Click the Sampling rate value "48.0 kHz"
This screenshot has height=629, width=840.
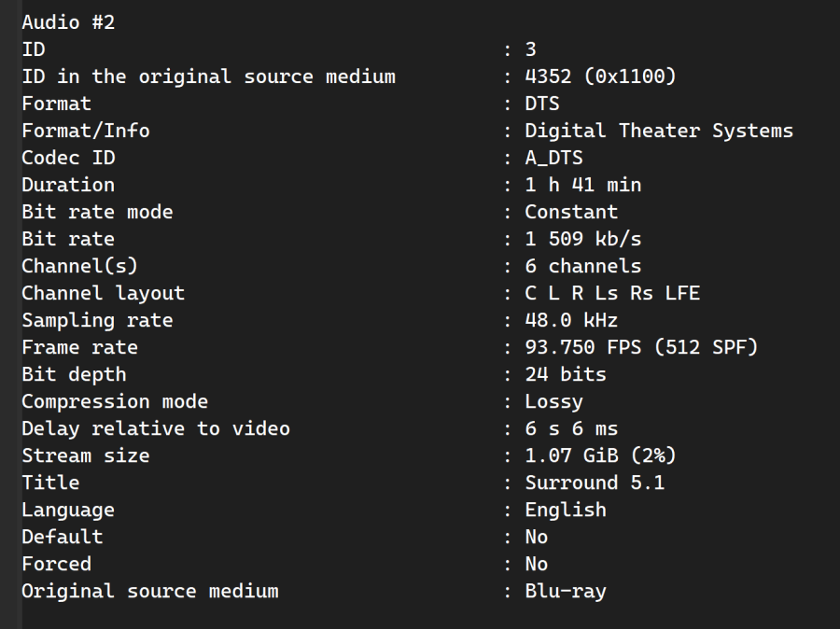click(571, 320)
